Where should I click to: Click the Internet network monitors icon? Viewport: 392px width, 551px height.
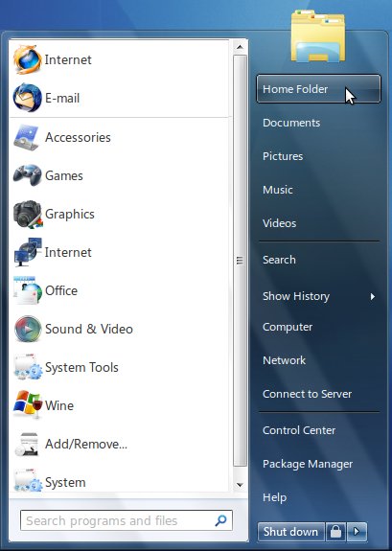coord(28,252)
